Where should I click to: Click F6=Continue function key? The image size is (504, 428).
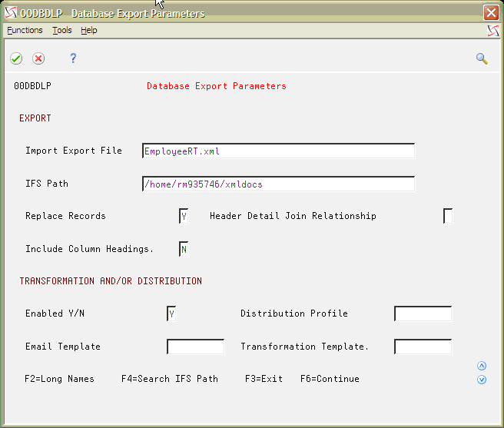pyautogui.click(x=330, y=379)
